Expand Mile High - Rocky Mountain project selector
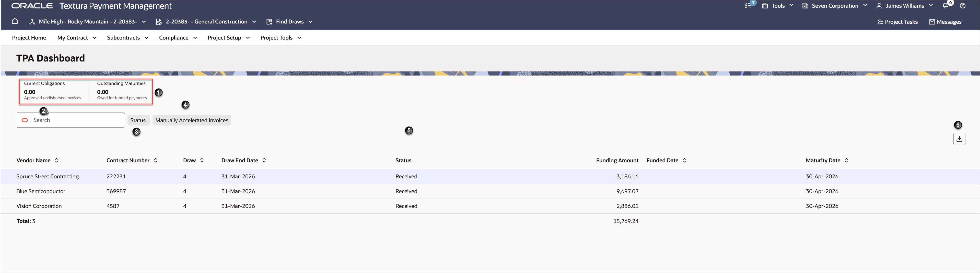The height and width of the screenshot is (273, 980). 88,22
